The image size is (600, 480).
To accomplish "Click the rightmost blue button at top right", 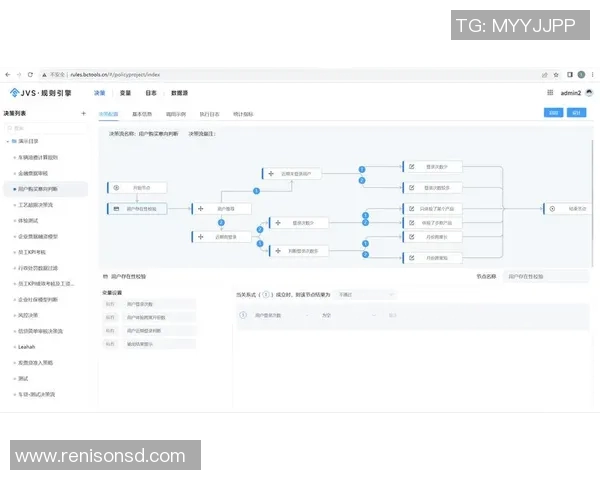I will tap(576, 113).
